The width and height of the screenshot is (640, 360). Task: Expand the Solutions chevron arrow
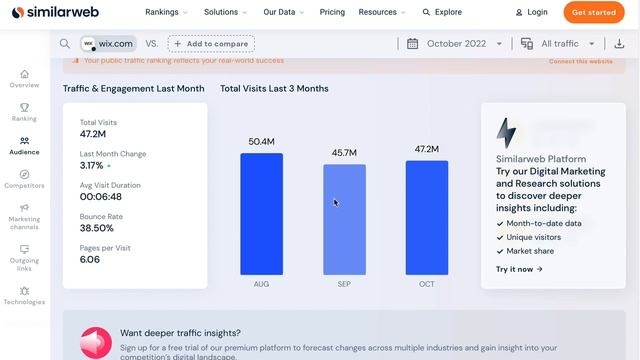tap(244, 13)
